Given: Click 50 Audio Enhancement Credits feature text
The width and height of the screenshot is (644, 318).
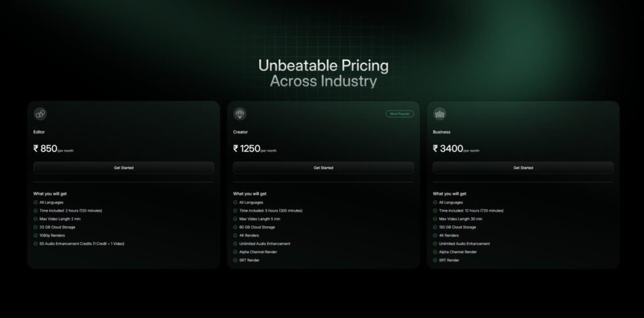Looking at the screenshot, I should [x=82, y=244].
